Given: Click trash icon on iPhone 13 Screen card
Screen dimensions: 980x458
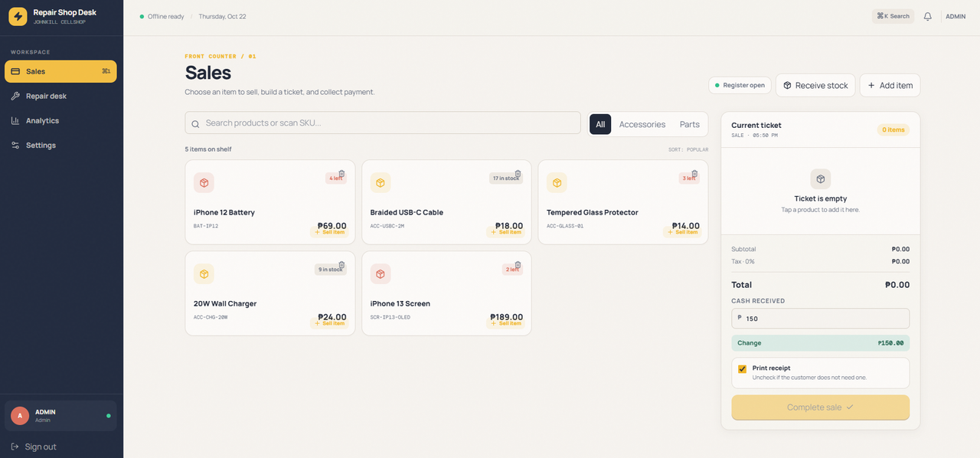Looking at the screenshot, I should click(518, 265).
